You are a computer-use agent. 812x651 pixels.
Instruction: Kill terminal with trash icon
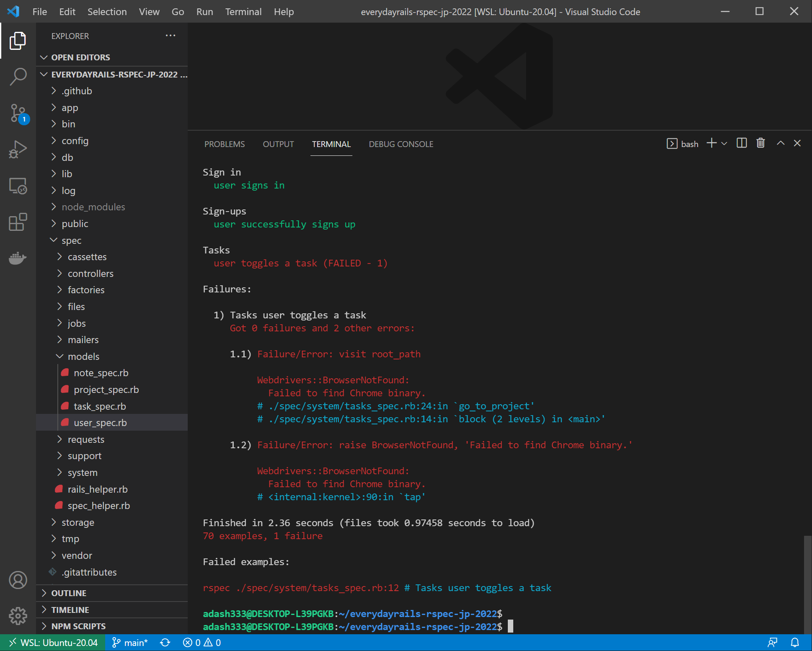pyautogui.click(x=761, y=143)
